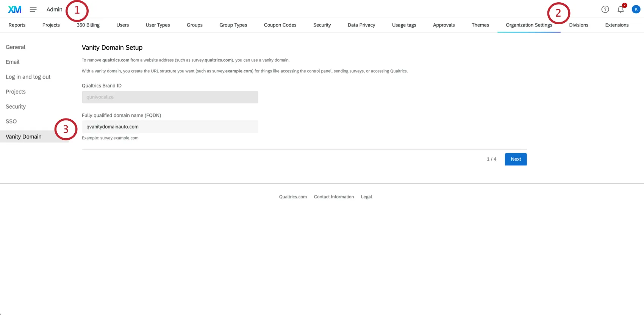Switch to the Reports tab

click(17, 25)
